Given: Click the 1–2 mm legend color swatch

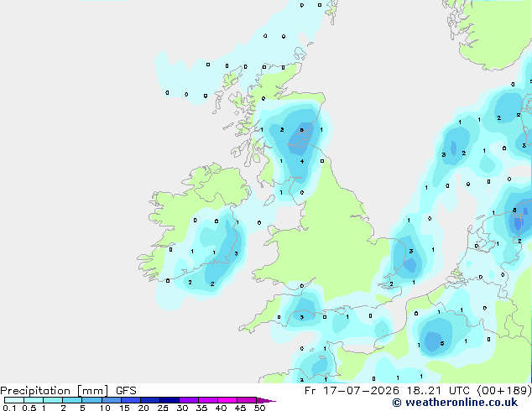Looking at the screenshot, I should (x=53, y=400).
